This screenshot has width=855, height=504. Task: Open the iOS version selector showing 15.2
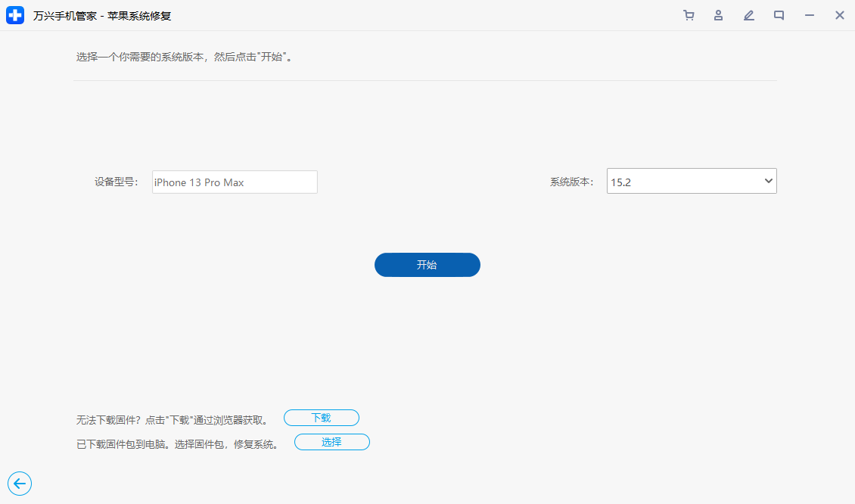point(691,181)
